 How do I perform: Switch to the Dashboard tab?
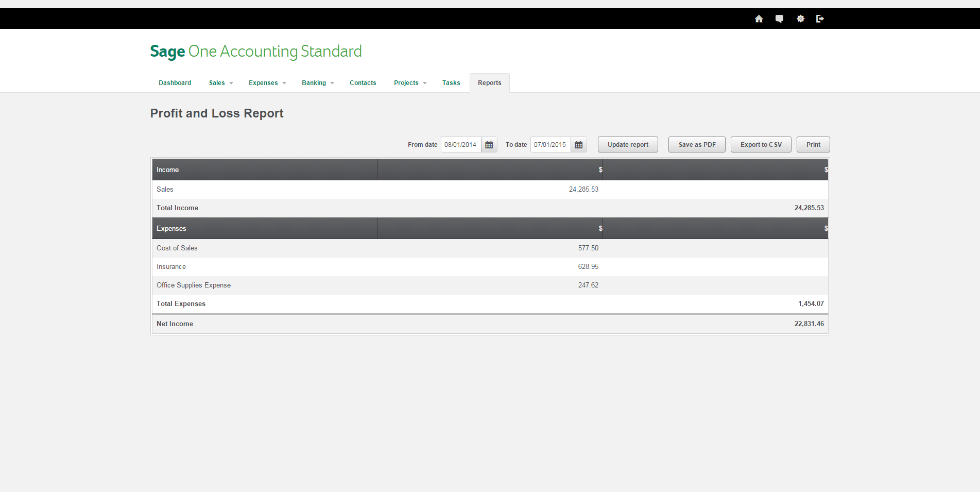click(x=175, y=82)
